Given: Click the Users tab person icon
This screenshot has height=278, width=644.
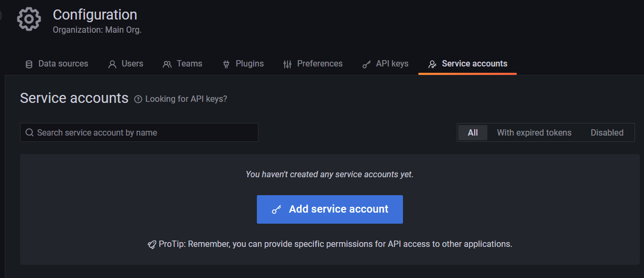Looking at the screenshot, I should point(112,64).
